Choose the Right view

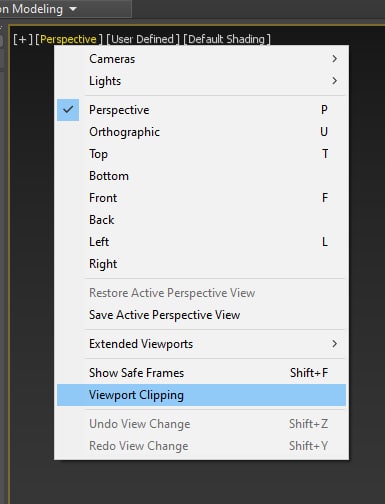[201, 264]
